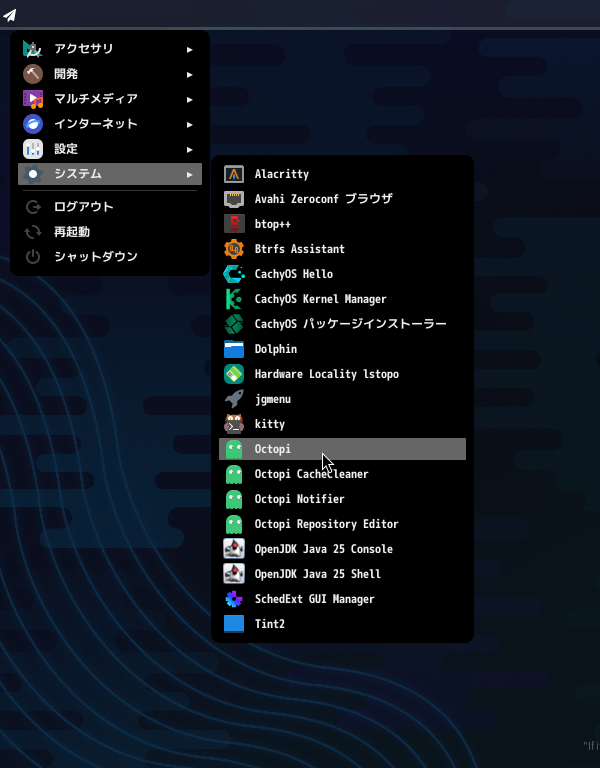
Task: Select the システム menu category
Action: (110, 174)
